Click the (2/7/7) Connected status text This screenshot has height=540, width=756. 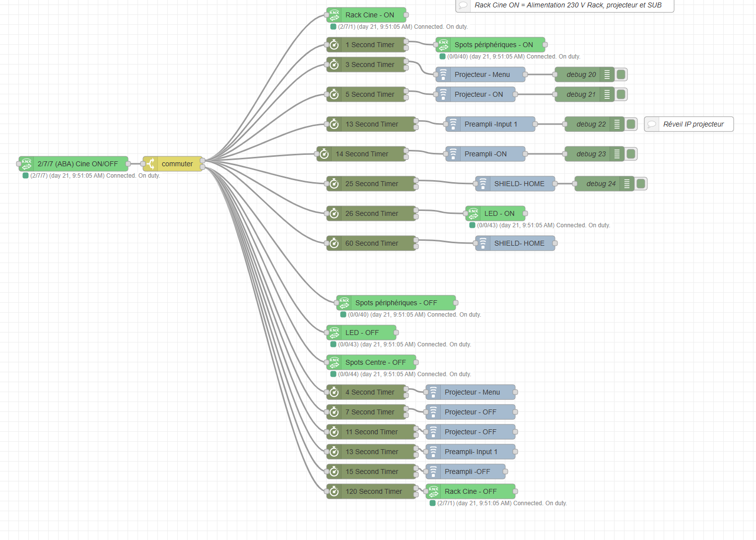tap(95, 176)
